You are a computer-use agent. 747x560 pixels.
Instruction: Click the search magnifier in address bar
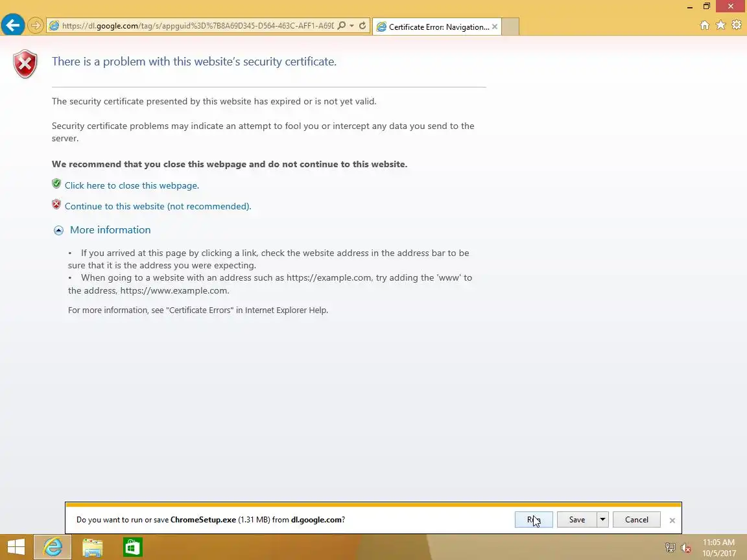pos(341,26)
